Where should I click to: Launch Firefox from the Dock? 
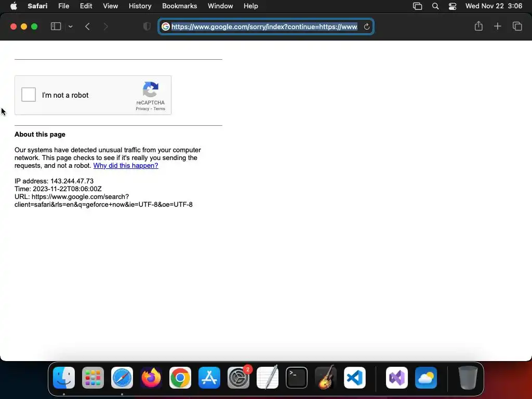[151, 378]
